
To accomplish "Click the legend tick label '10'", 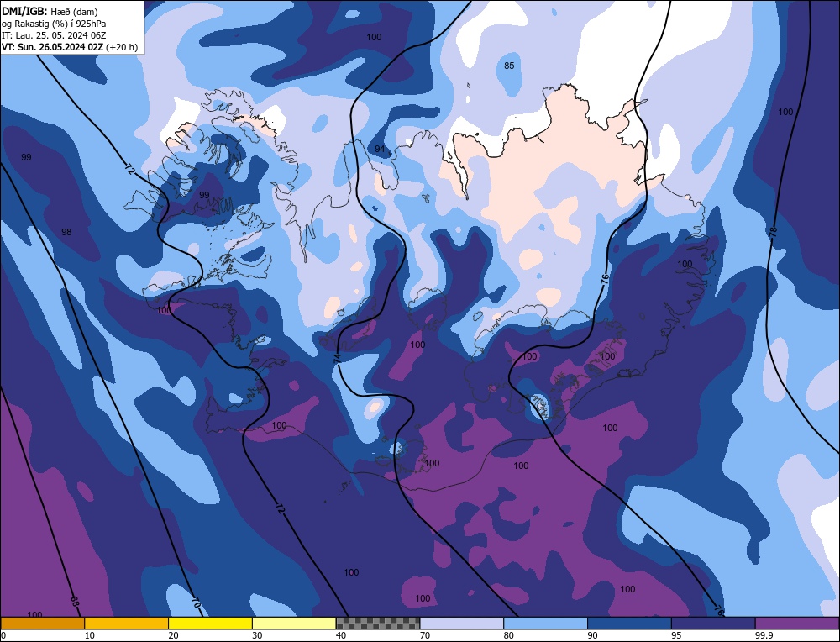I will [x=90, y=635].
